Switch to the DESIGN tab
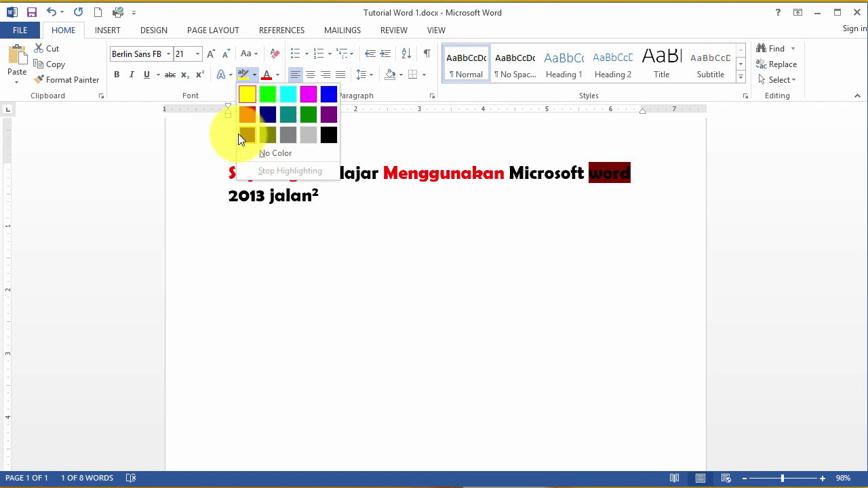Viewport: 868px width, 488px height. pyautogui.click(x=154, y=30)
